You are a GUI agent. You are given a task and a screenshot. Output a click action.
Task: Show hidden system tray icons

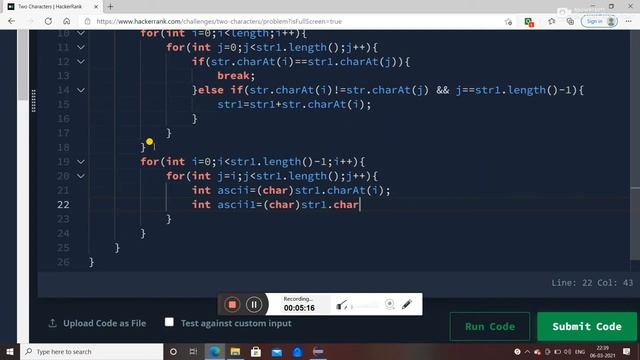(x=527, y=351)
